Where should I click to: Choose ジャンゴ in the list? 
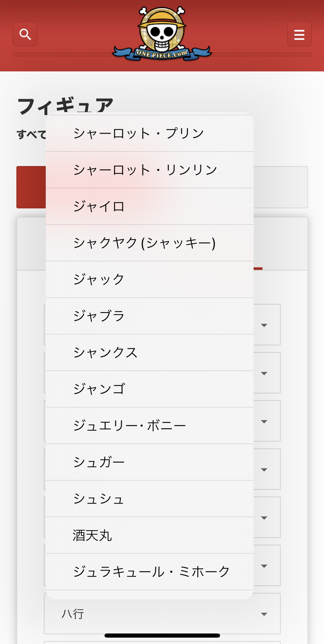click(x=150, y=389)
